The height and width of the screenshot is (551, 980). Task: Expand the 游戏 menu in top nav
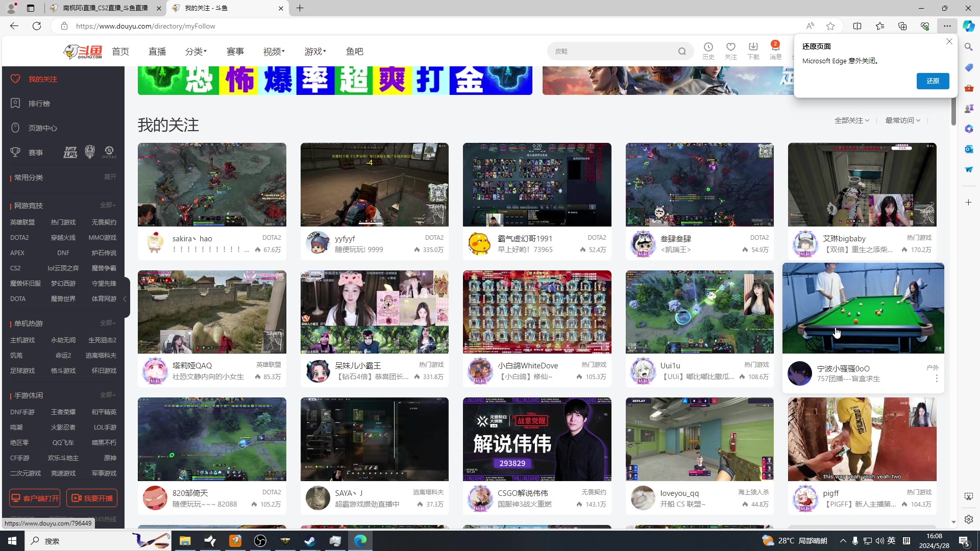[315, 52]
